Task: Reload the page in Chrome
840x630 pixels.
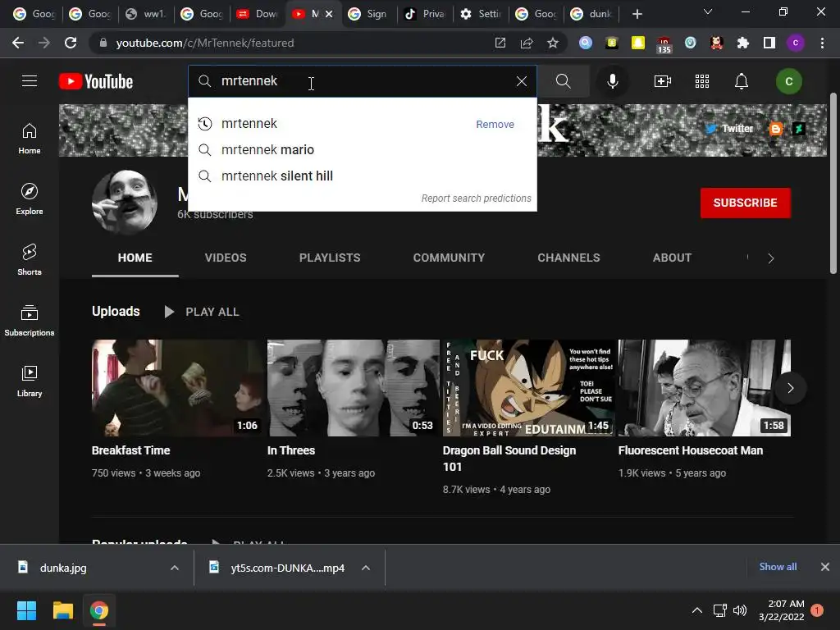Action: [71, 43]
